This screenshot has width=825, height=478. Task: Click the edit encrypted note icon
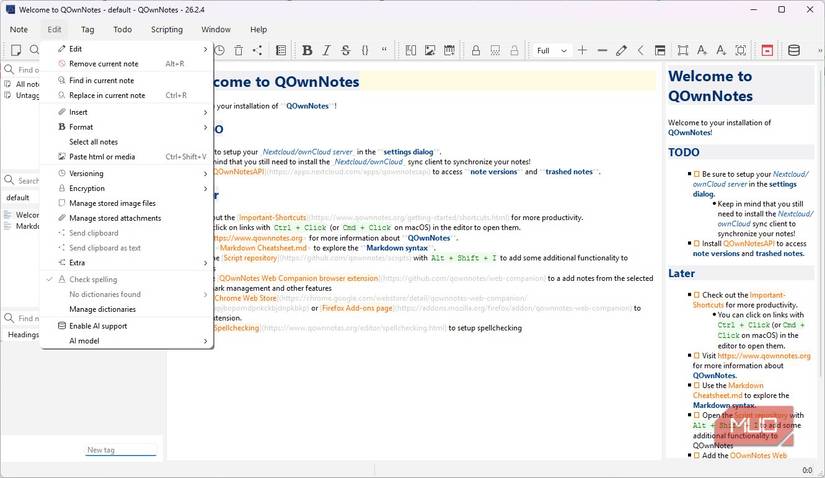pos(495,50)
